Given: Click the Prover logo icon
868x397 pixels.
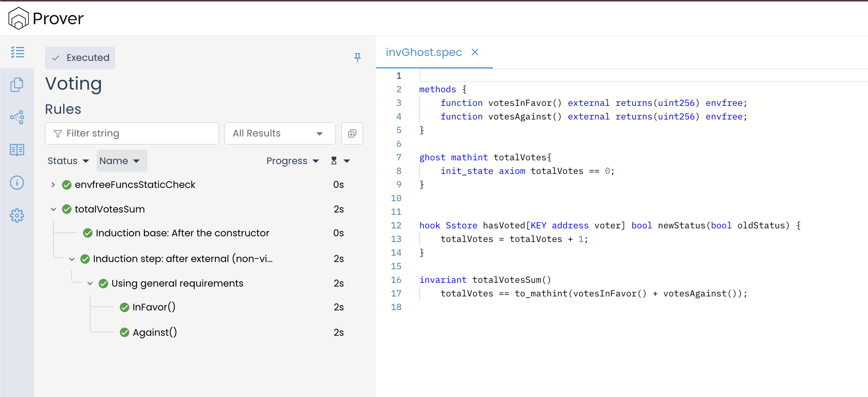Looking at the screenshot, I should tap(19, 19).
